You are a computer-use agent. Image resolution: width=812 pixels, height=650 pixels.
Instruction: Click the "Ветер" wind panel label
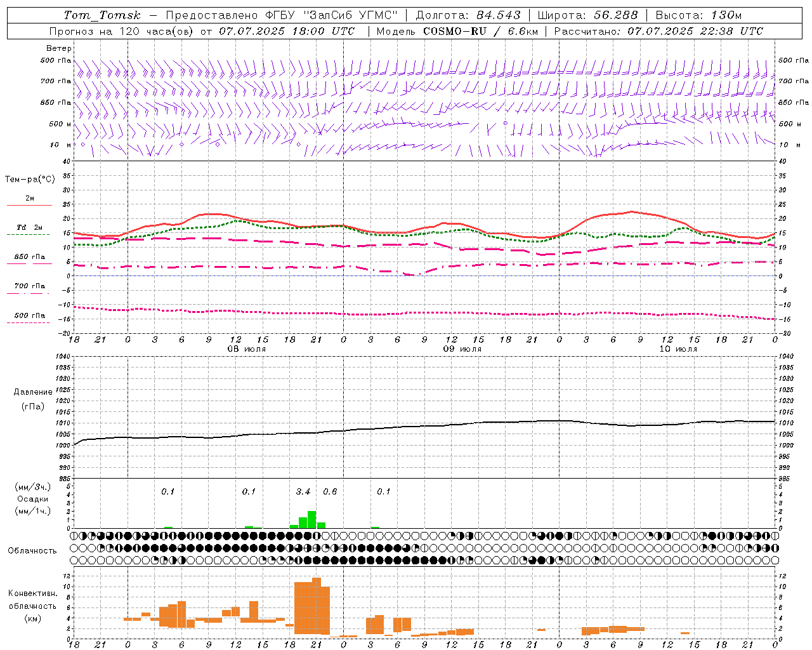click(58, 48)
